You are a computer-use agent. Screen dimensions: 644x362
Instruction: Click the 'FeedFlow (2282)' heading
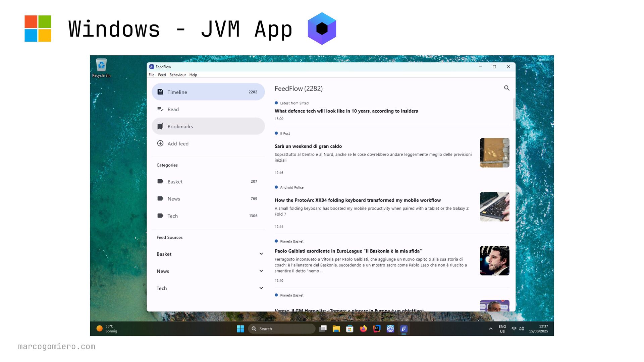pos(299,88)
